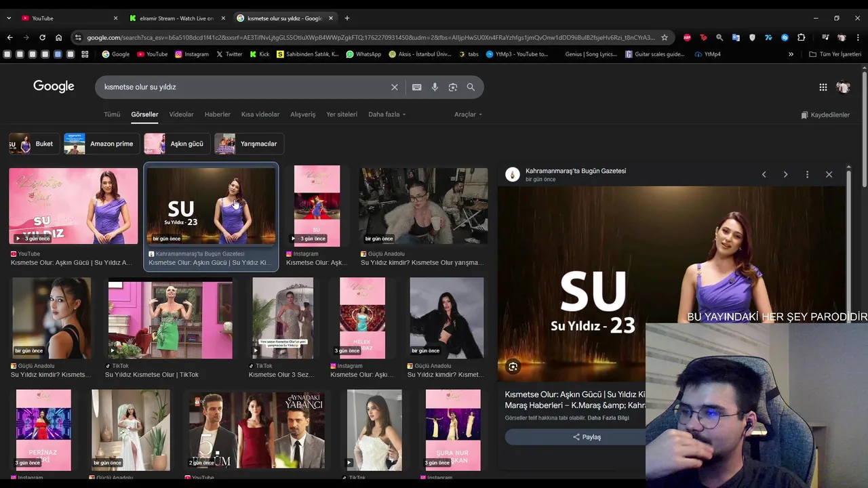Open the site info icon in address bar

(78, 37)
